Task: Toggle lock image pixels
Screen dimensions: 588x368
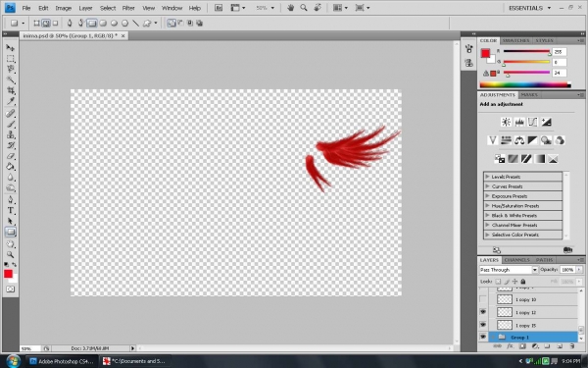Action: (507, 282)
